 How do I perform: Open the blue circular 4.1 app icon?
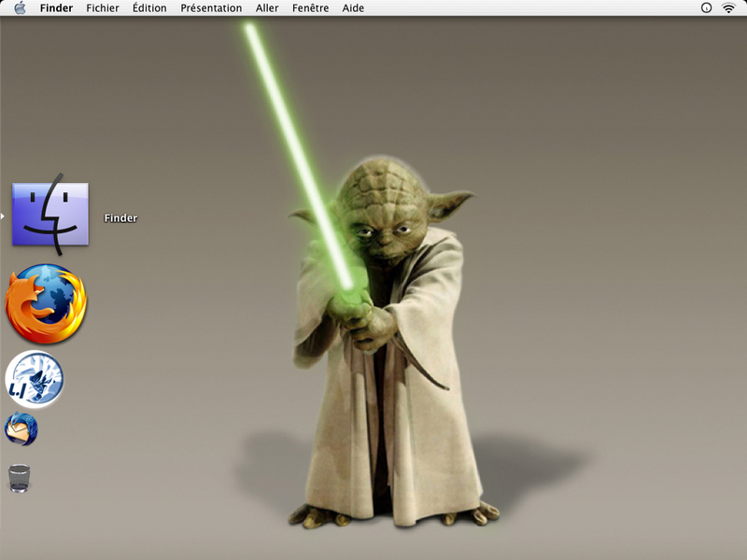pyautogui.click(x=35, y=379)
